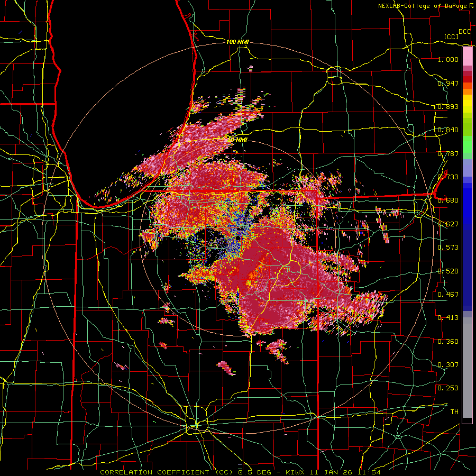Image resolution: width=476 pixels, height=476 pixels.
Task: Click the 50 NMI range ring label
Action: [x=237, y=140]
